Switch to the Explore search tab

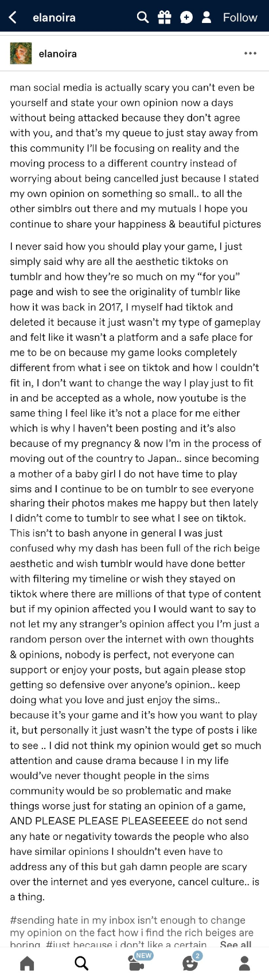81,963
